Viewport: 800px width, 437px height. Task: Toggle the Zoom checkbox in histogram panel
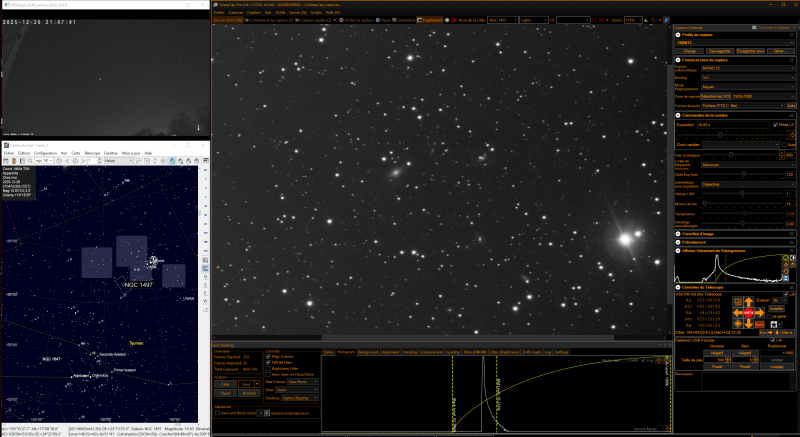[626, 360]
